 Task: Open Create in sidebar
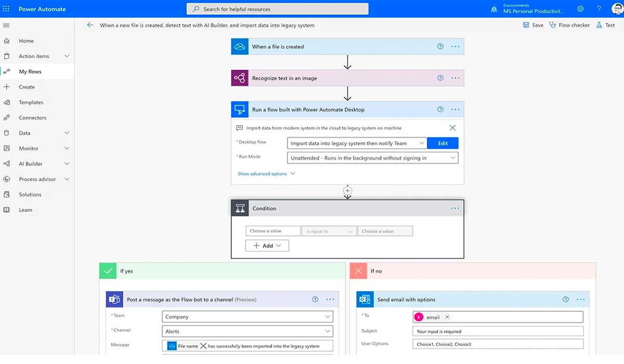pos(37,87)
